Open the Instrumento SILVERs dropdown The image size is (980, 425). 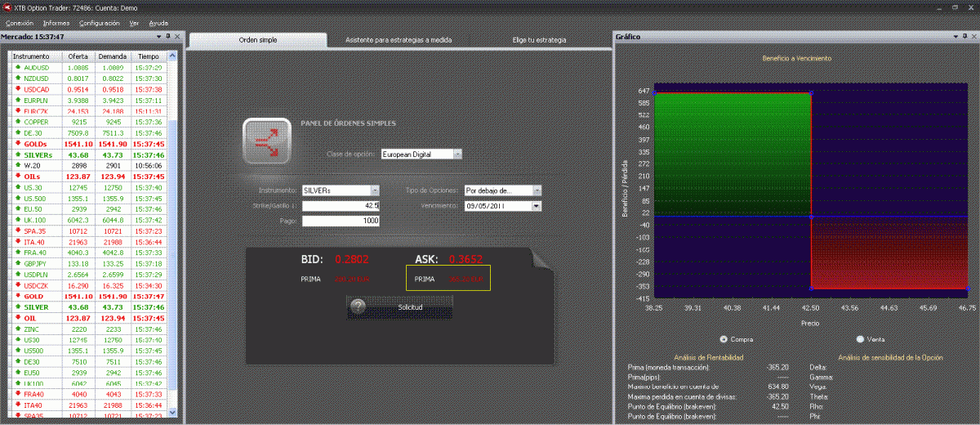(375, 190)
